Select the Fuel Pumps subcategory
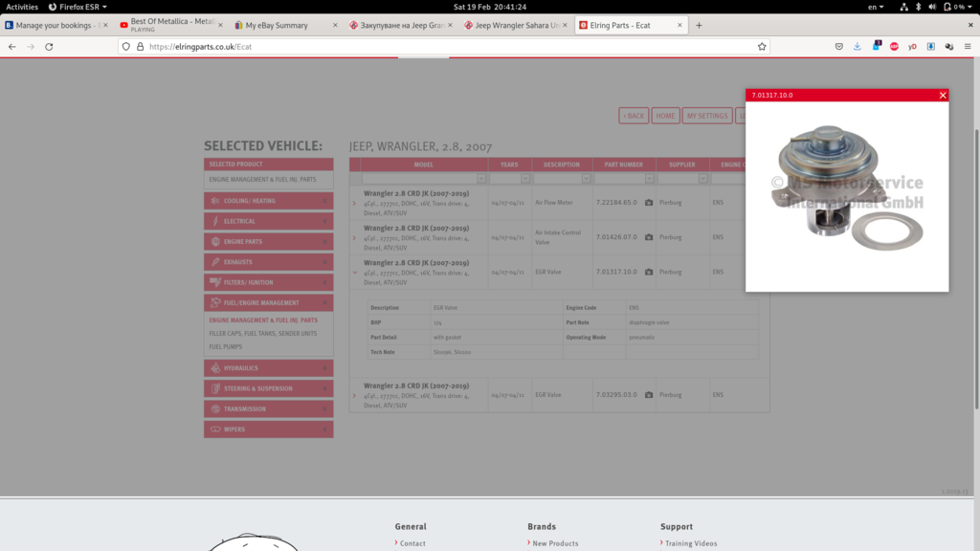Viewport: 980px width, 551px height. 225,346
